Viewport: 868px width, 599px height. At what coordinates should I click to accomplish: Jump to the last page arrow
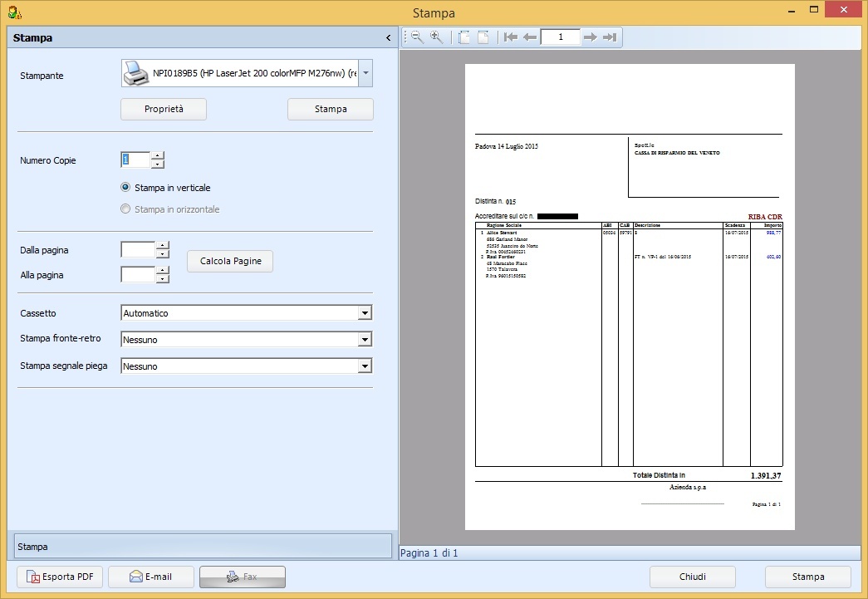610,37
